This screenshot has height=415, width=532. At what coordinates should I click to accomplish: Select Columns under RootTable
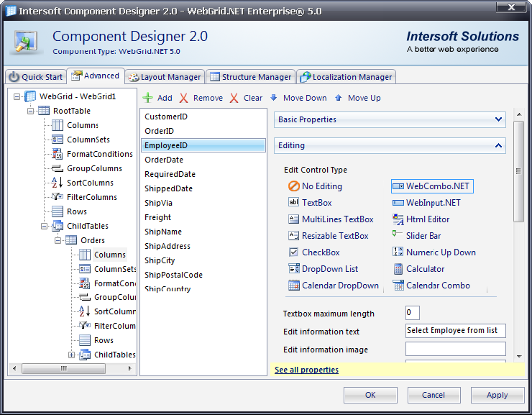point(83,125)
